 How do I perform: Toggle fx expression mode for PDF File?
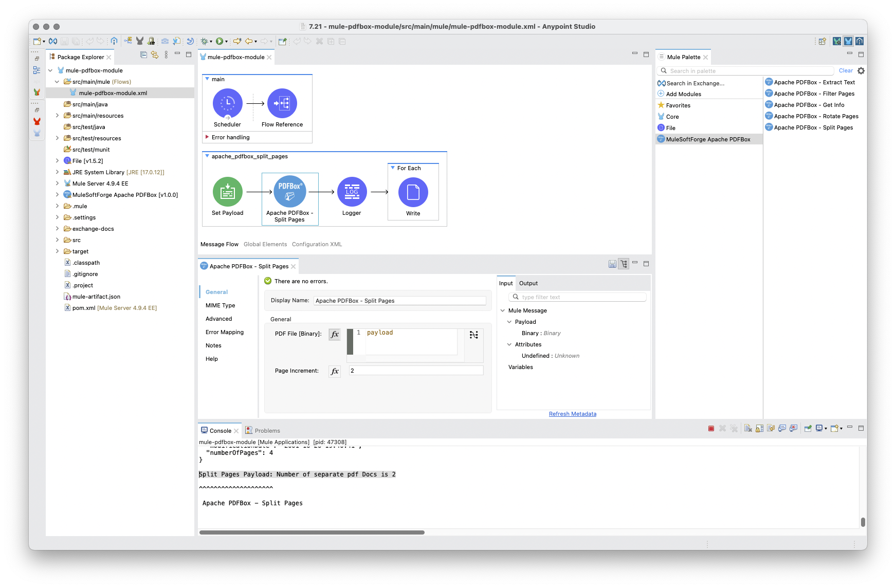pyautogui.click(x=335, y=335)
